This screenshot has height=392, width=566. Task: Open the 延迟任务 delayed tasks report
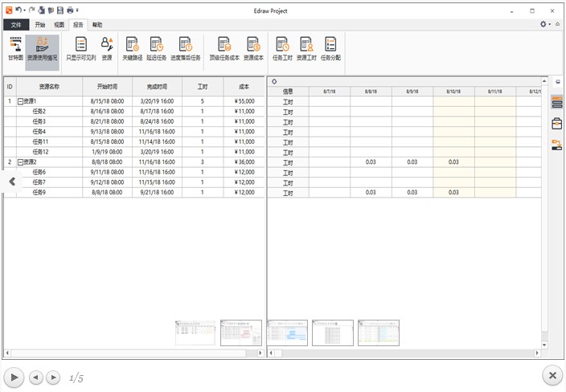click(157, 49)
